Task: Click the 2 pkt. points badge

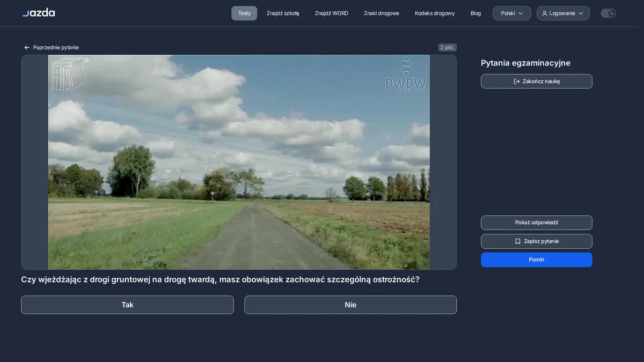Action: [x=447, y=48]
